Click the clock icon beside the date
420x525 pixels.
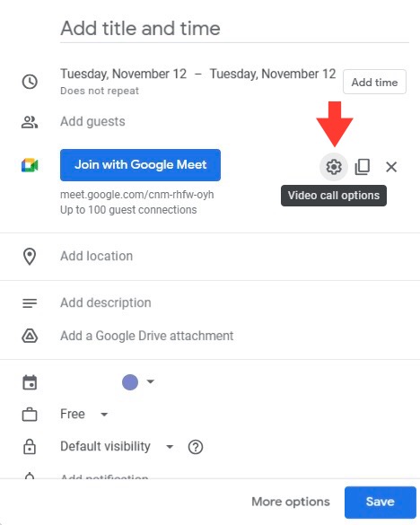(30, 82)
